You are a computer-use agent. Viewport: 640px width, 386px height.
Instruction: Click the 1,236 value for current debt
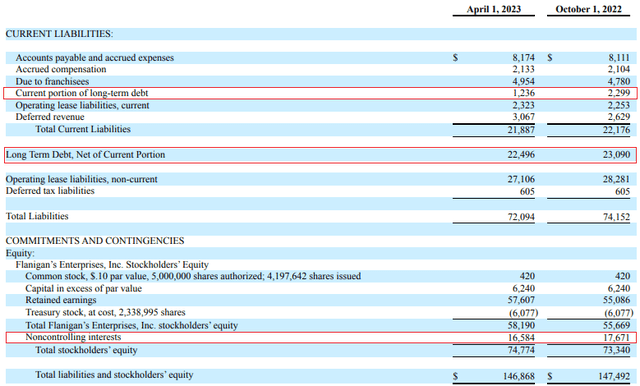[x=523, y=93]
